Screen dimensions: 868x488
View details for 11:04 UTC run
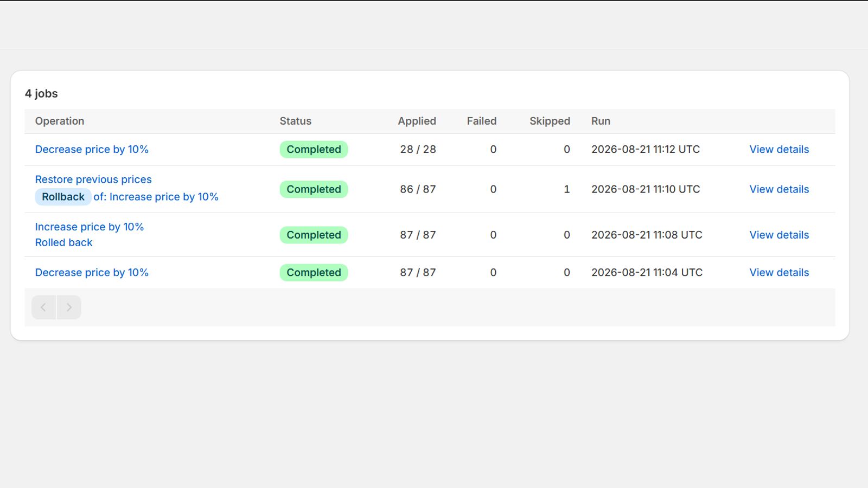[779, 272]
